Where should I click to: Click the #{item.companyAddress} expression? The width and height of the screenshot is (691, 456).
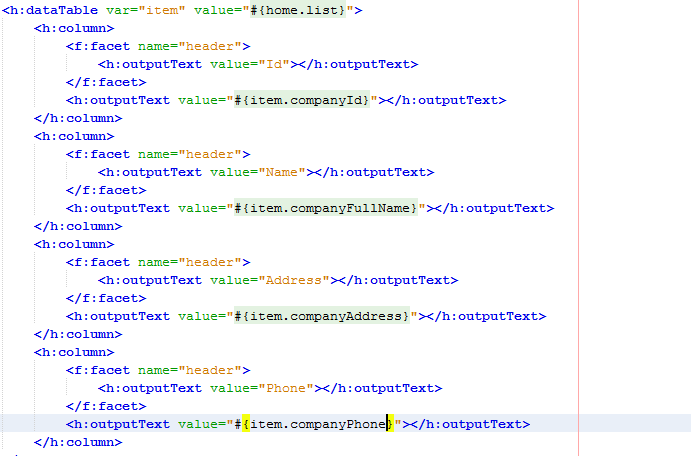click(x=322, y=316)
